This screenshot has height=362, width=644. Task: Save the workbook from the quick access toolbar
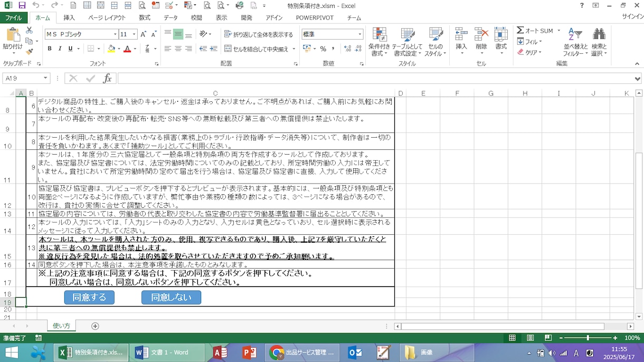(22, 5)
